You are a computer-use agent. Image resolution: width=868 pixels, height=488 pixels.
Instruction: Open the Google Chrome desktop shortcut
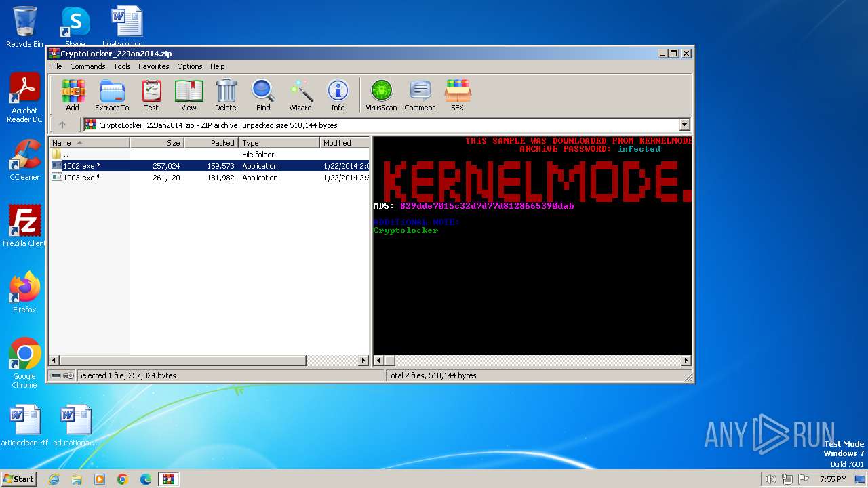[24, 364]
